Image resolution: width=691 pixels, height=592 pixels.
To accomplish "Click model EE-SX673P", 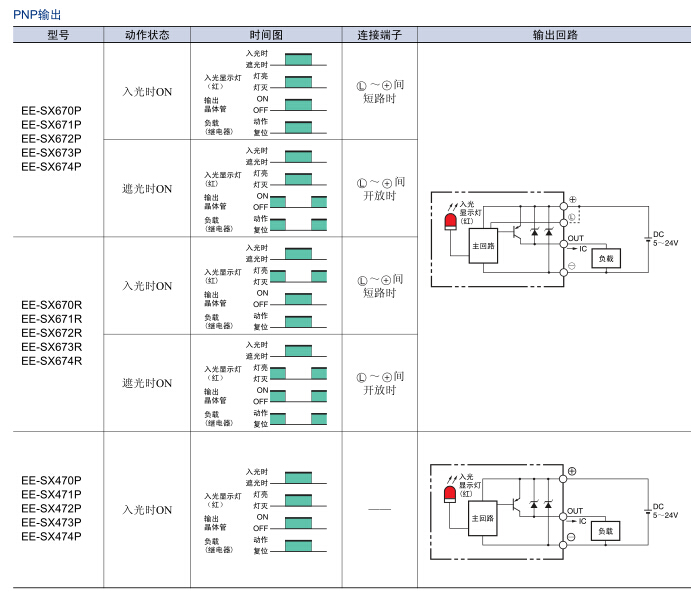I will 52,153.
